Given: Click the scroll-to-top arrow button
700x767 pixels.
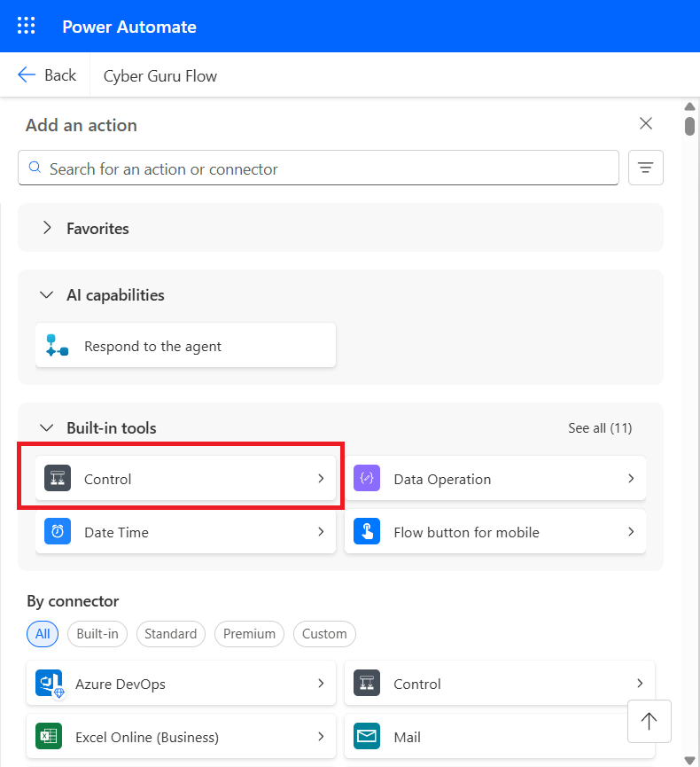Looking at the screenshot, I should coord(649,721).
